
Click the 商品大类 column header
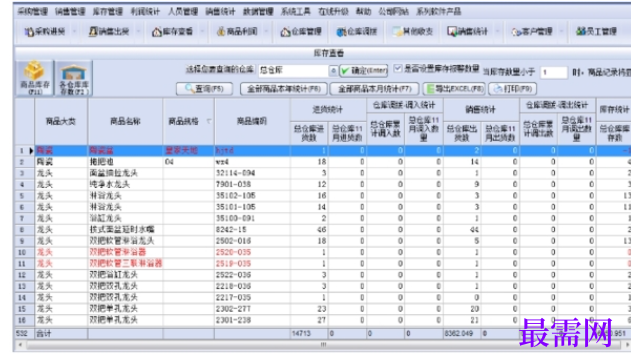click(x=61, y=121)
